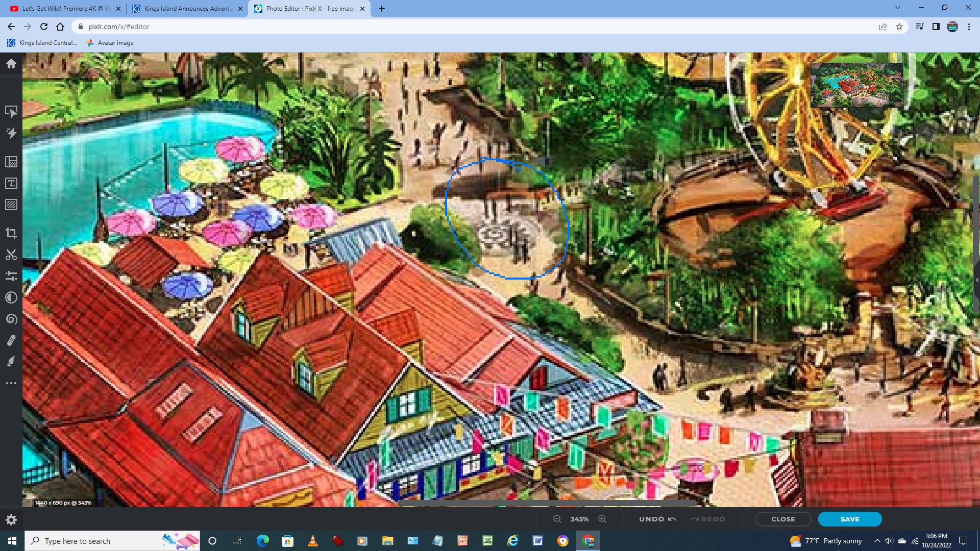Open Word from the taskbar
This screenshot has width=980, height=551.
(537, 541)
